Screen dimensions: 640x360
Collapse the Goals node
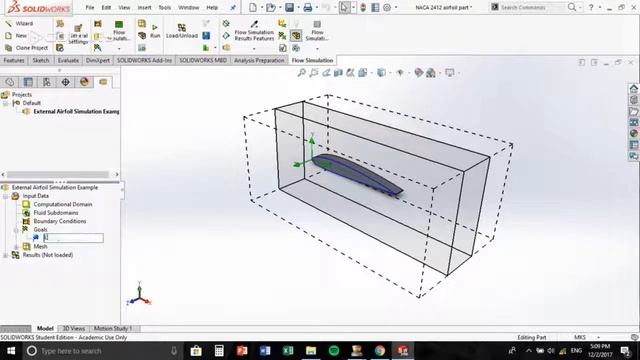coord(16,230)
